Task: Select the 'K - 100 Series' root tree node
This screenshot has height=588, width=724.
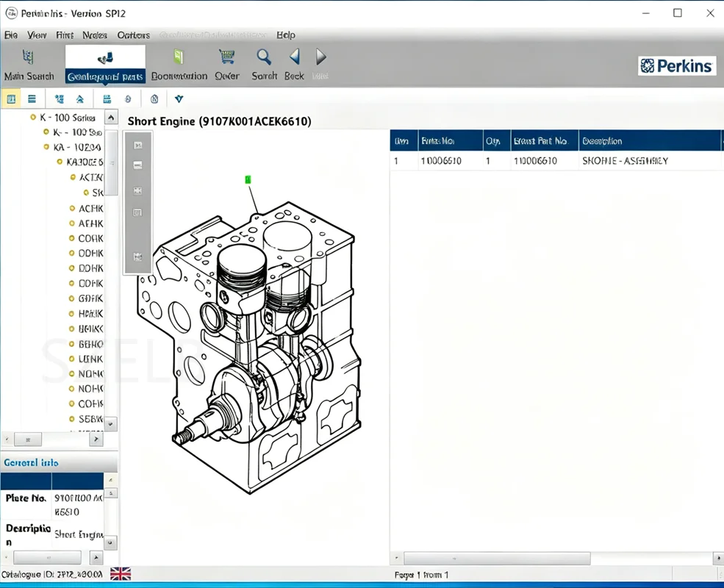Action: click(x=68, y=118)
